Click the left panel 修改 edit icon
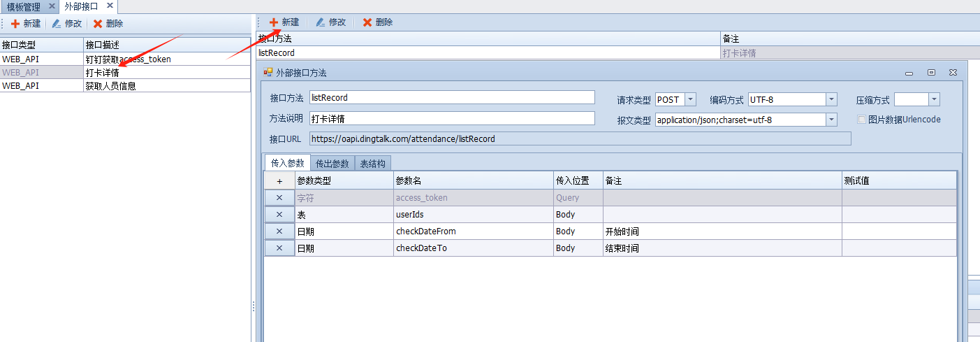Screen dimensions: 980x342 click(x=57, y=24)
